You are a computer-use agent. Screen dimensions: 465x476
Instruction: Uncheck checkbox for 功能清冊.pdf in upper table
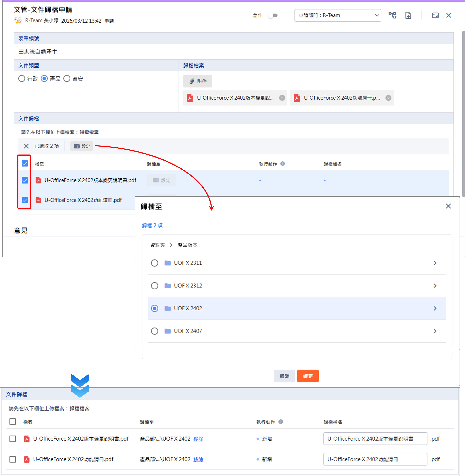pos(25,200)
